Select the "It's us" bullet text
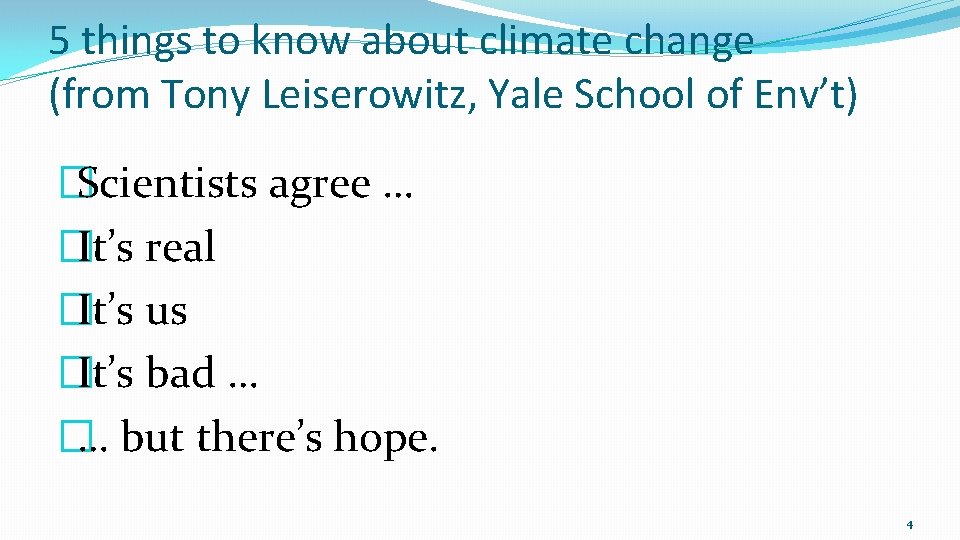Screen dimensions: 960x540 pyautogui.click(x=133, y=310)
